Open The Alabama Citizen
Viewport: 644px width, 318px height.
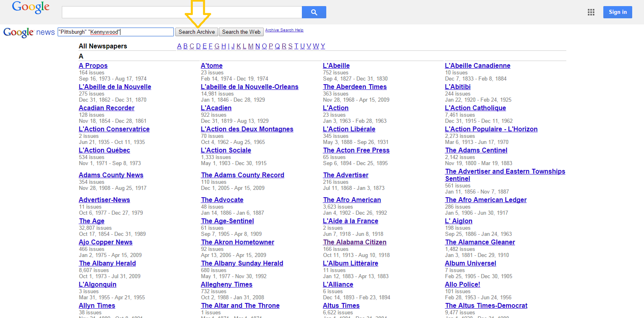pos(355,242)
